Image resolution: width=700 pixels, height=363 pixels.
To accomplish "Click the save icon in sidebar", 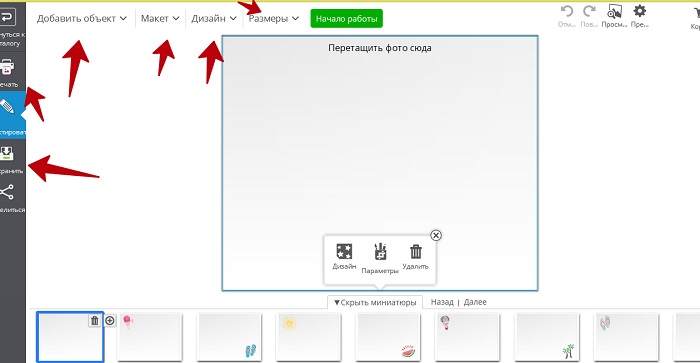I will (7, 154).
